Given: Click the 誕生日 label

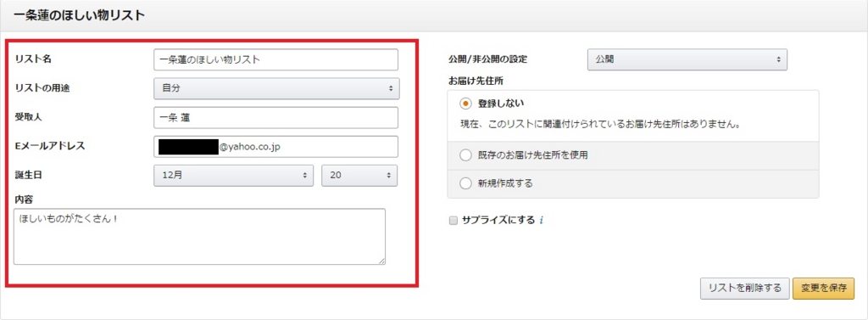Looking at the screenshot, I should tap(29, 175).
